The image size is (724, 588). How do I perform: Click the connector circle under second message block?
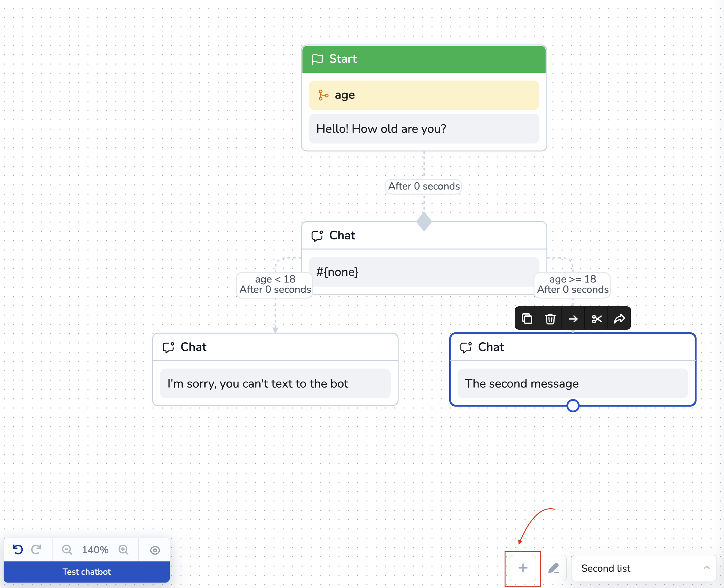point(572,405)
